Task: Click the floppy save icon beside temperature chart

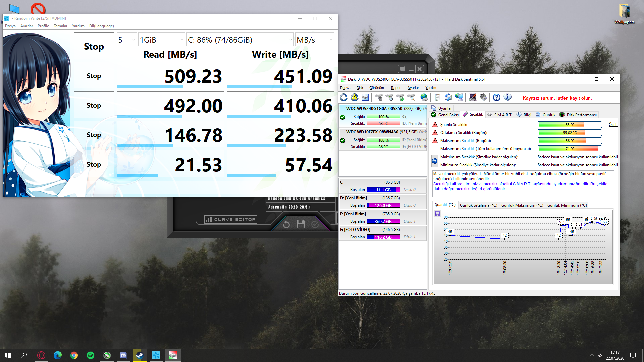Action: (x=437, y=214)
